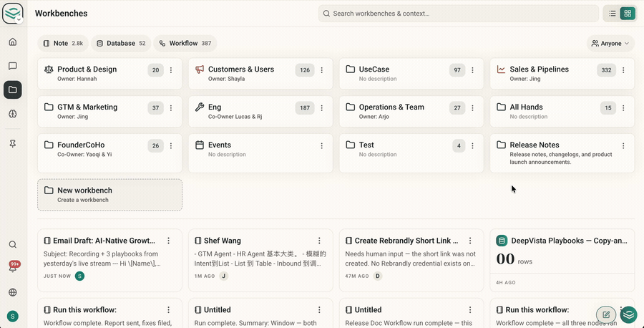Open more options for first Run this workflow card
The height and width of the screenshot is (328, 644).
(x=168, y=310)
